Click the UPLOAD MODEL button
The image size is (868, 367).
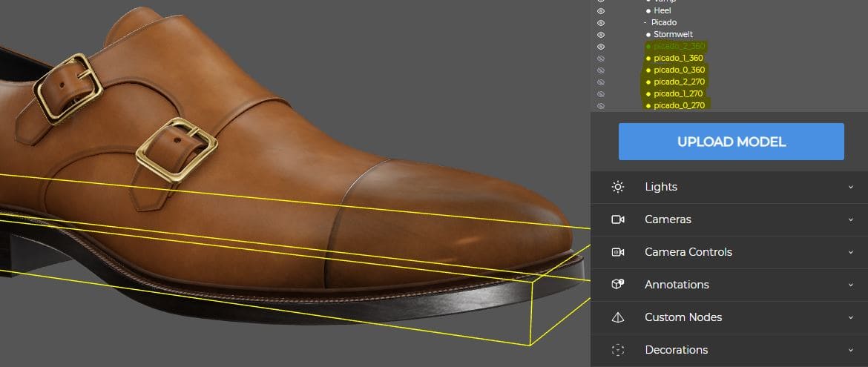pos(731,142)
